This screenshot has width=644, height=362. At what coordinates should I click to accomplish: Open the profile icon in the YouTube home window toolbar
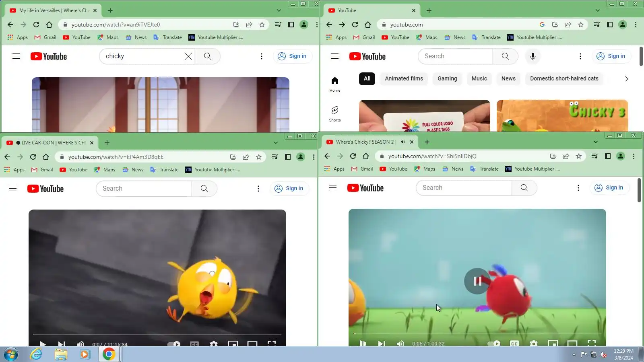click(x=623, y=25)
